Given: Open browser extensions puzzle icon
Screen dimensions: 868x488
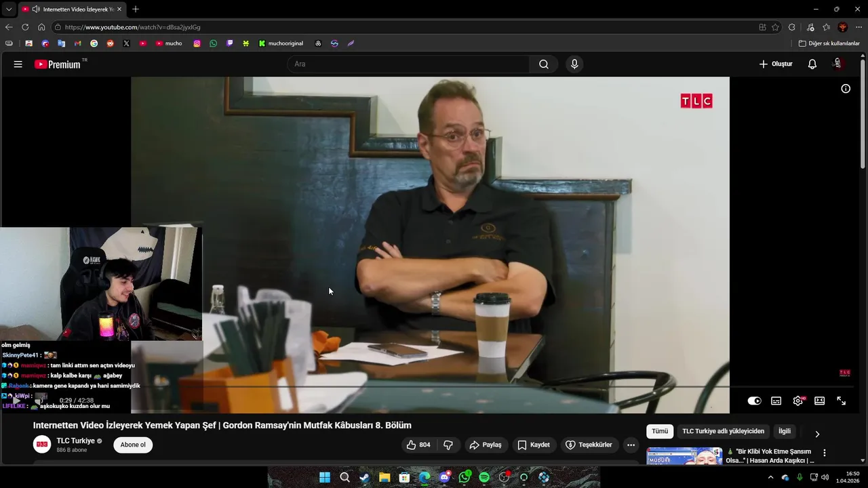Looking at the screenshot, I should 791,27.
